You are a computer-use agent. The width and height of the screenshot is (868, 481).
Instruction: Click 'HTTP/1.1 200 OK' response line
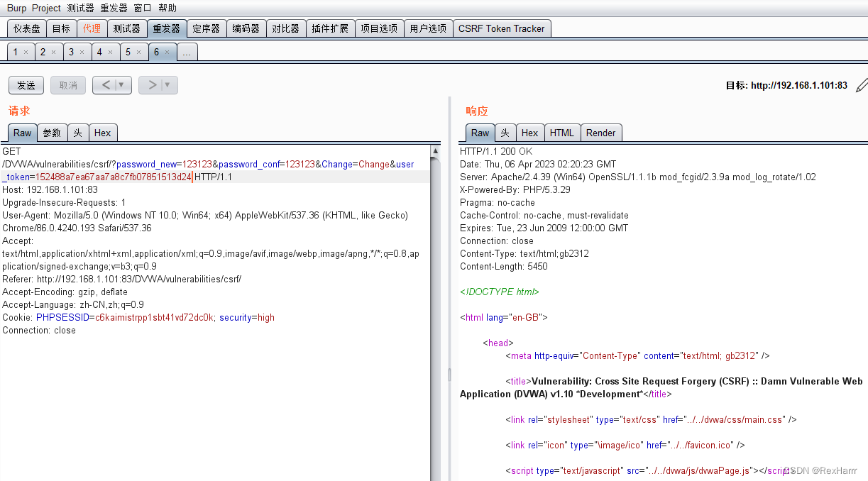496,151
